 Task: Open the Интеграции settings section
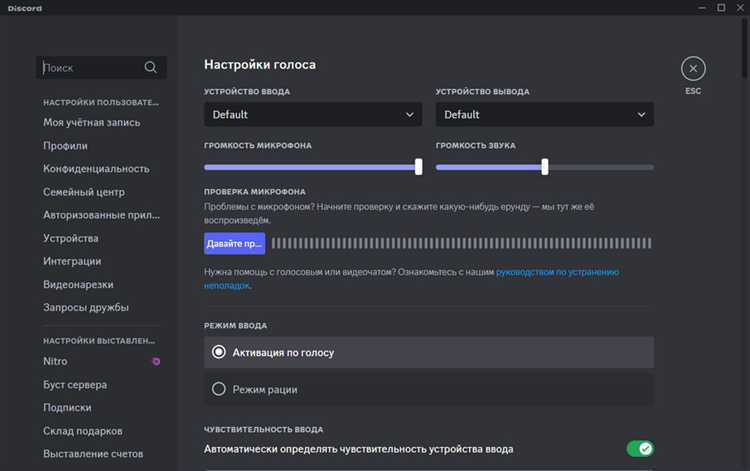[x=72, y=261]
